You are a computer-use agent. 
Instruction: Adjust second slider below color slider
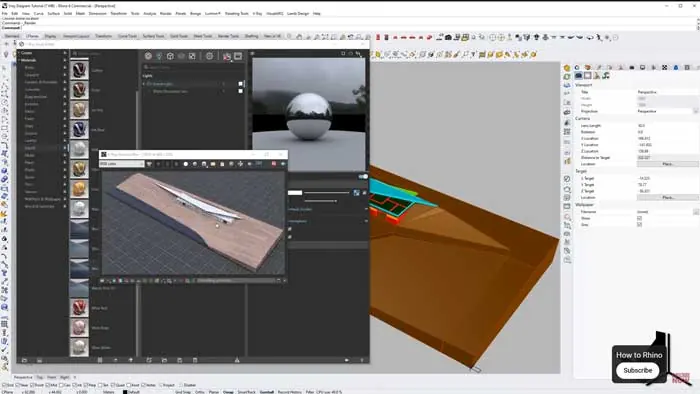pyautogui.click(x=321, y=201)
